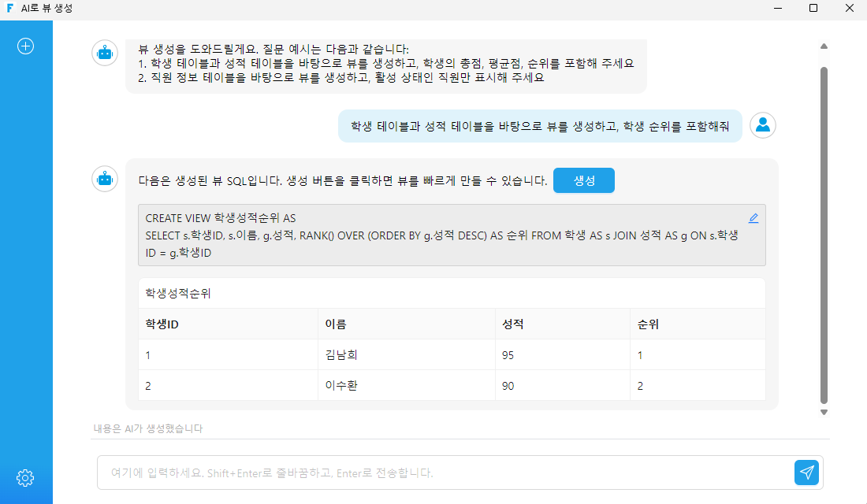
Task: Edit the generated SQL with the pencil icon
Action: [x=753, y=218]
